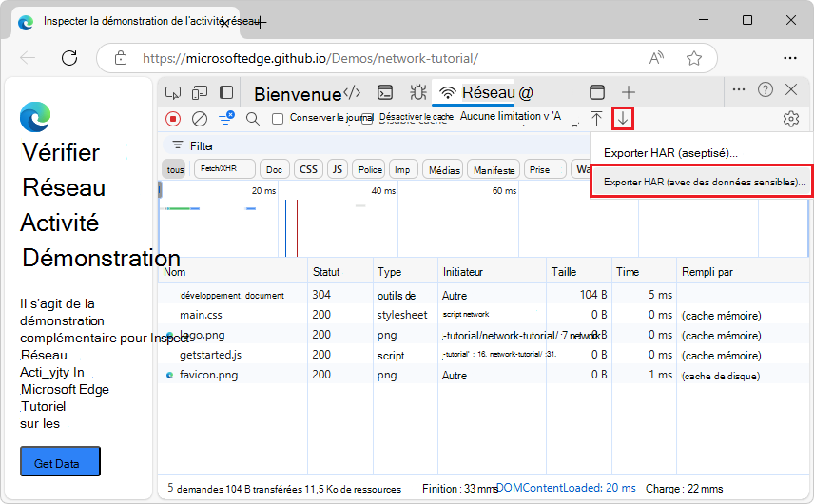The width and height of the screenshot is (814, 504).
Task: Switch to the Bienvenue tab
Action: click(298, 94)
